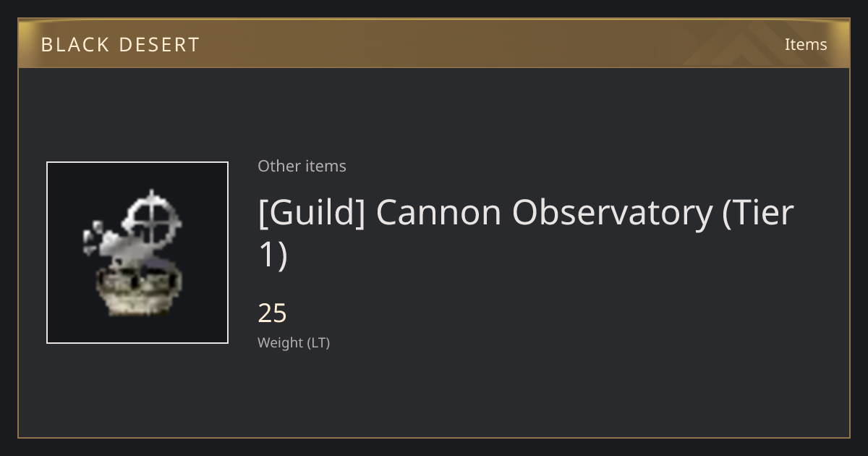The height and width of the screenshot is (456, 868).
Task: Click the [Guild] tag in the title
Action: [312, 213]
